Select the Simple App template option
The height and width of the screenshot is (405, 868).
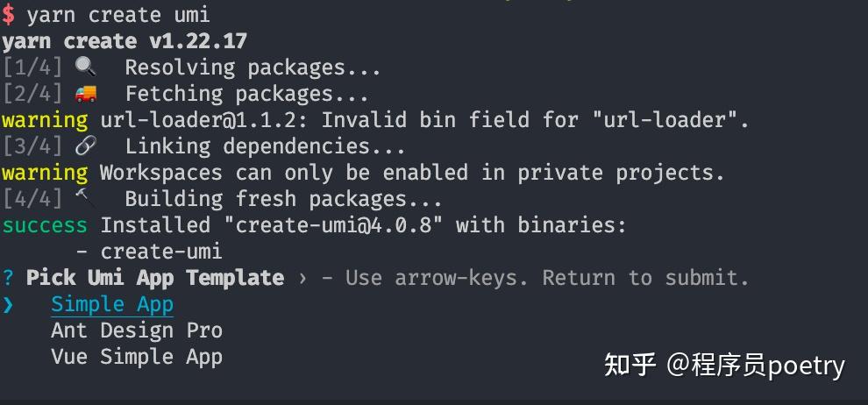coord(112,304)
